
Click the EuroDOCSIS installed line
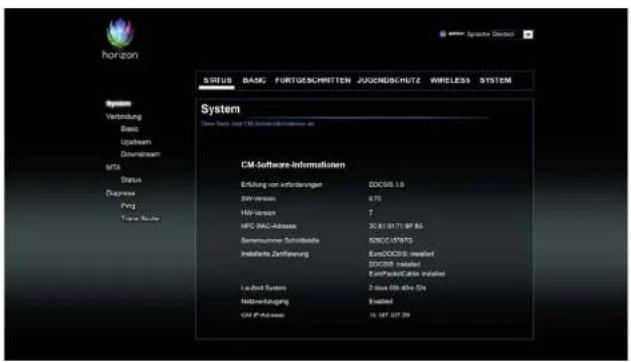pyautogui.click(x=401, y=254)
